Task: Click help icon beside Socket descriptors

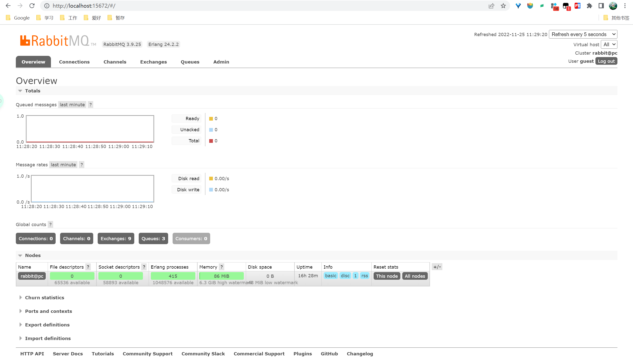Action: pos(144,267)
